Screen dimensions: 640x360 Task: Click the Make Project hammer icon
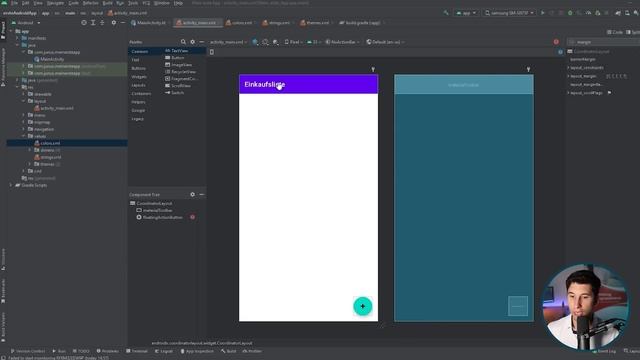[x=446, y=13]
